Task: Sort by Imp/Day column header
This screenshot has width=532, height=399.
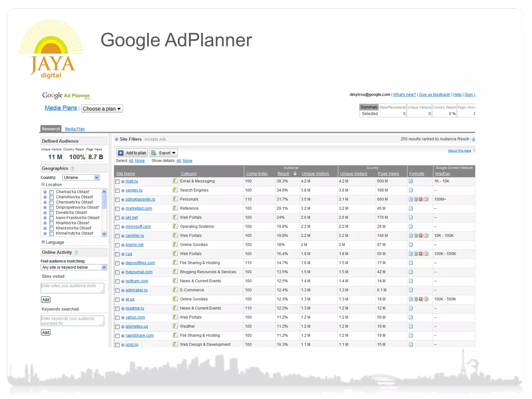Action: click(443, 174)
